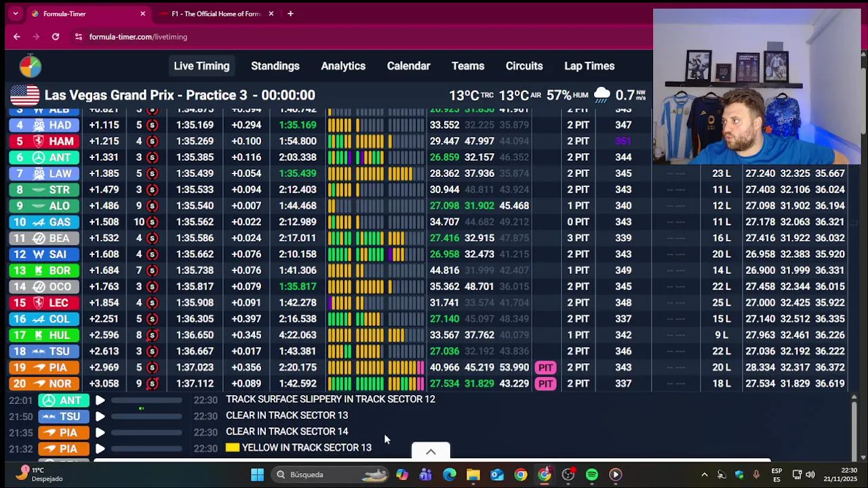
Task: Select the ANT driver tag in row 6
Action: click(43, 157)
